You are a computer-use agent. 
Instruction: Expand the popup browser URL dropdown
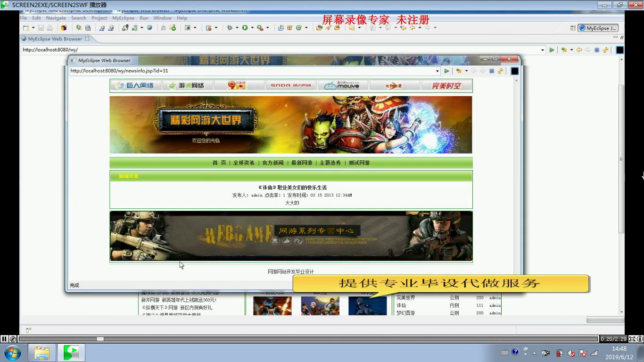(438, 71)
